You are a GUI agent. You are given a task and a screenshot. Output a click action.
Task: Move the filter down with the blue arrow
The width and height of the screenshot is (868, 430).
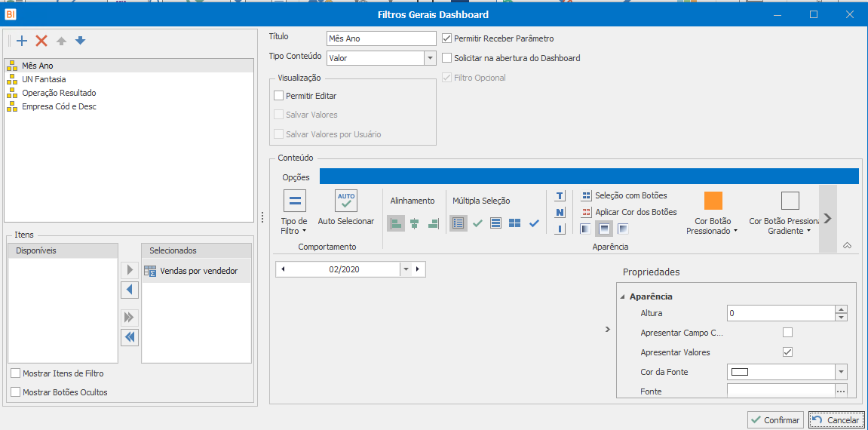80,41
